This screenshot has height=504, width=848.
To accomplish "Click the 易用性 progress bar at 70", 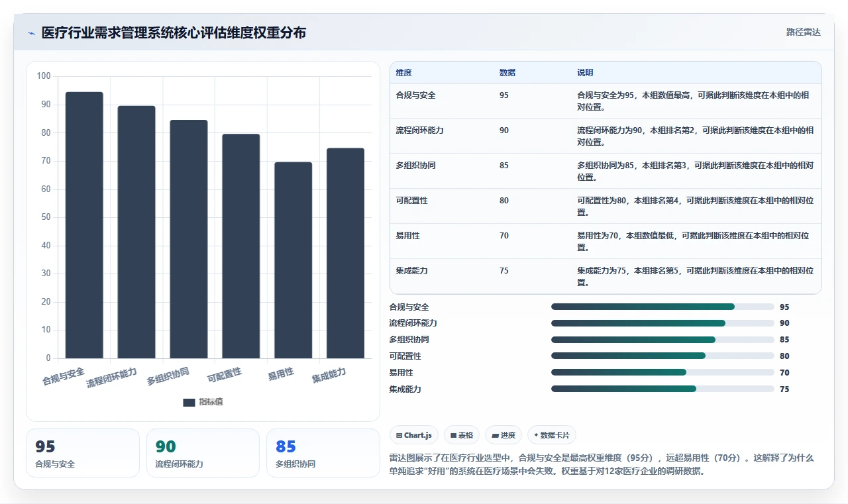I will [662, 373].
